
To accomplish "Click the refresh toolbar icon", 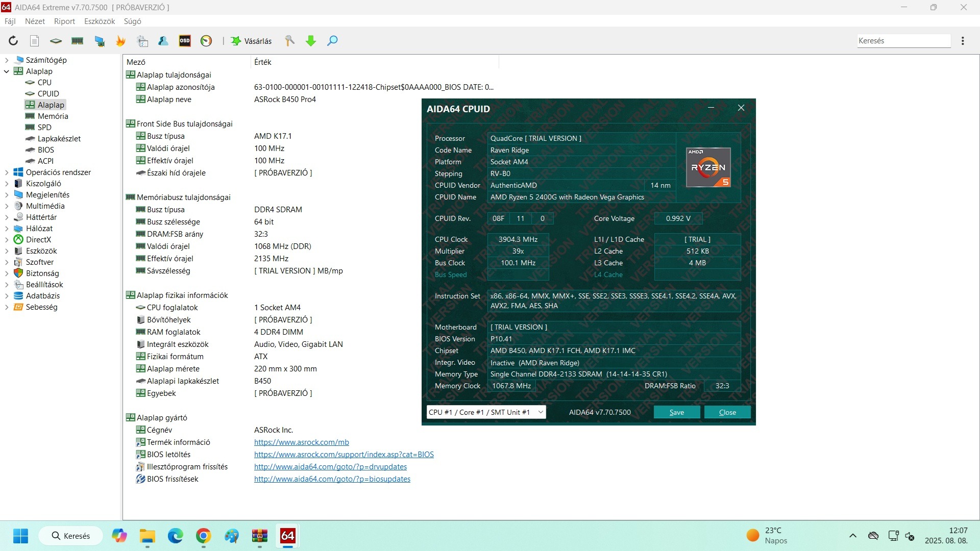I will [13, 41].
